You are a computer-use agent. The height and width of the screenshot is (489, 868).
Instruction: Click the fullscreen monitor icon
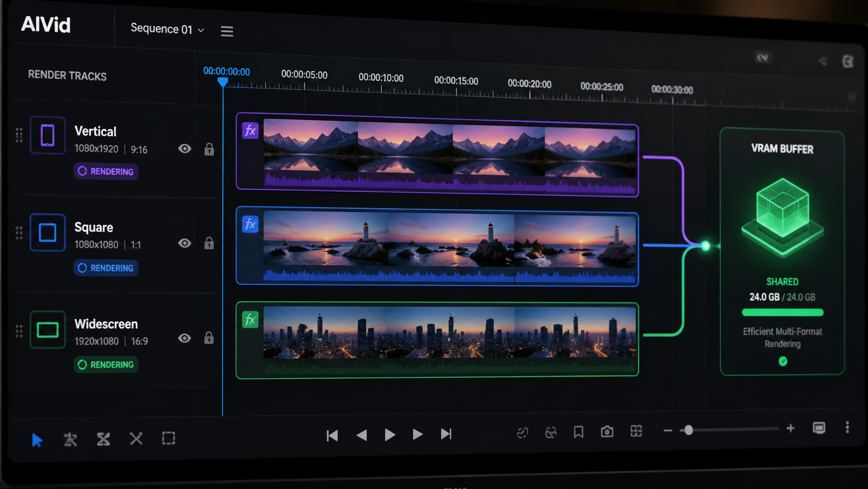tap(819, 428)
